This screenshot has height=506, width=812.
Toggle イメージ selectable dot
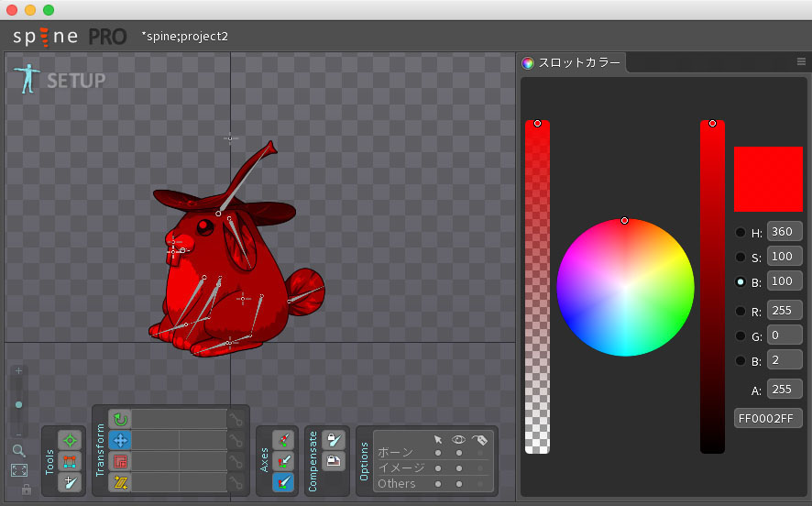coord(438,468)
